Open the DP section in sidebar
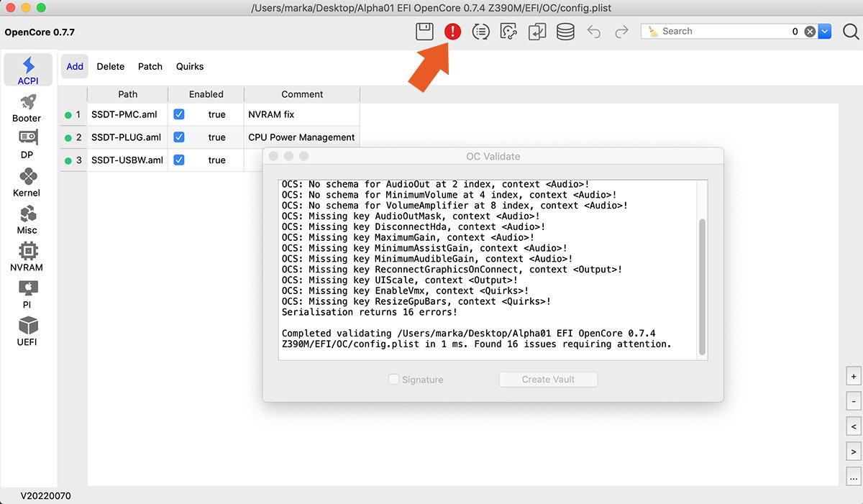Screen dimensions: 863x504 (x=27, y=145)
